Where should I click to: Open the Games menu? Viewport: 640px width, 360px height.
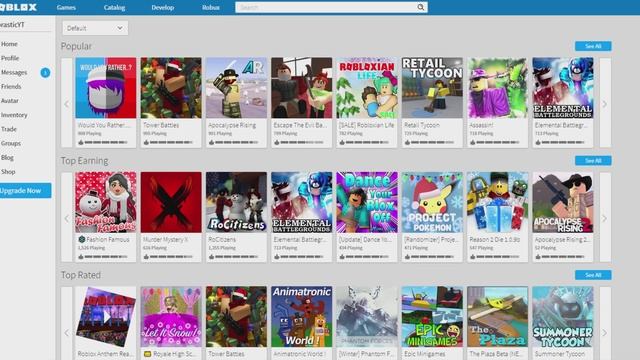pos(66,7)
